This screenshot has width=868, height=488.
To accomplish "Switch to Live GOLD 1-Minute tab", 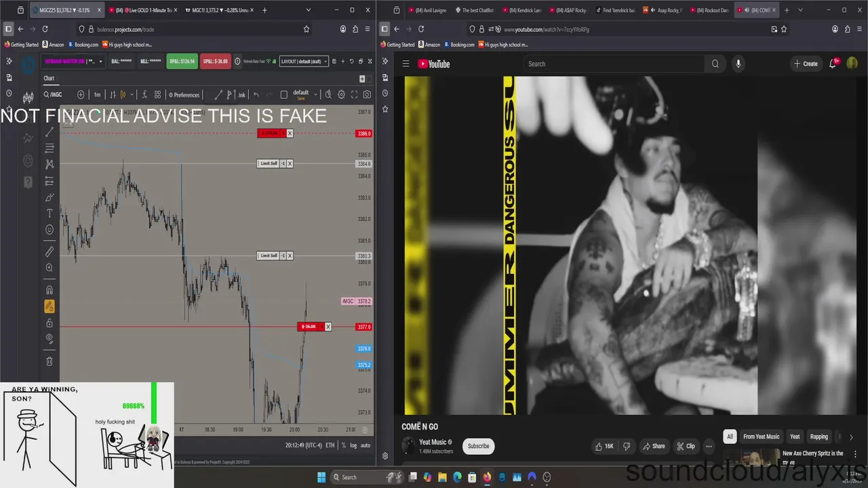I will point(144,10).
